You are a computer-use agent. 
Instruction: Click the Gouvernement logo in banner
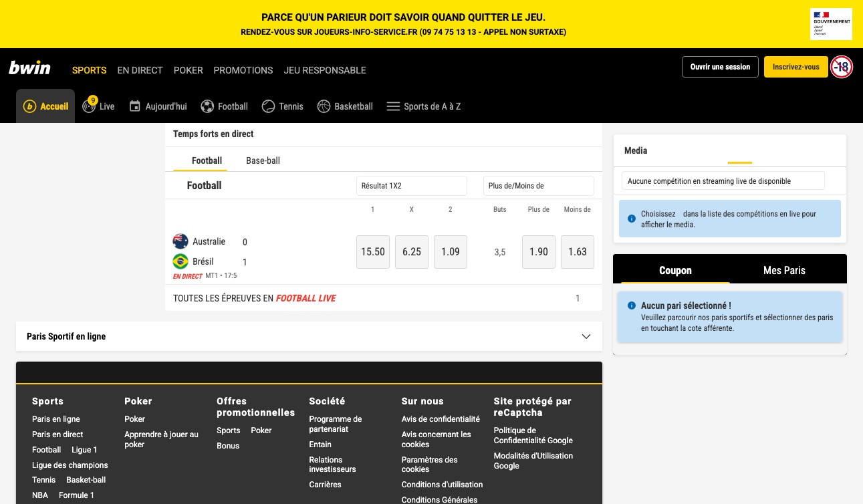pyautogui.click(x=831, y=24)
